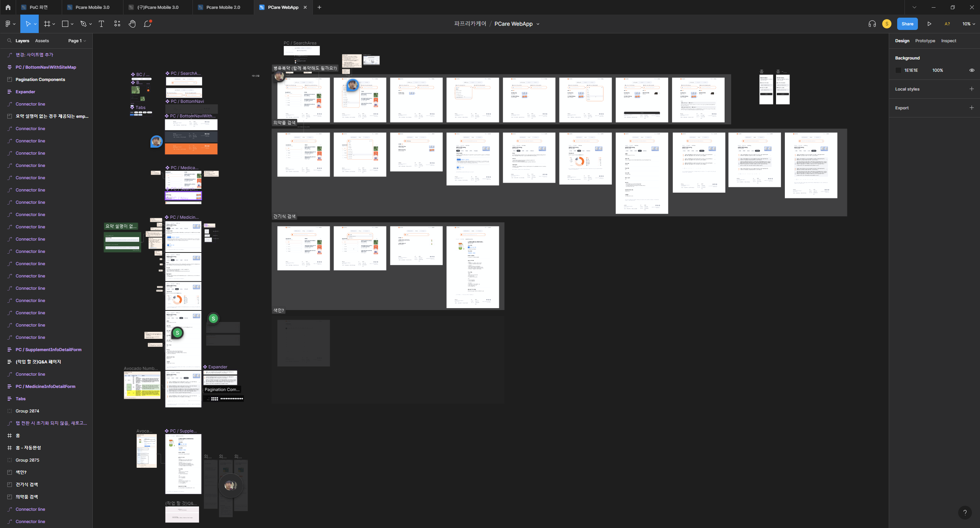The height and width of the screenshot is (528, 980).
Task: Switch to the Prototype tab
Action: pyautogui.click(x=925, y=41)
